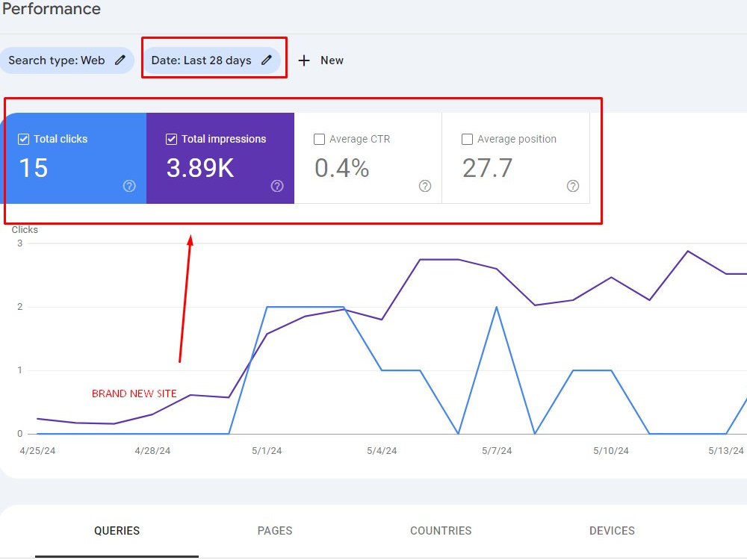Select the Total clicks value 15
747x560 pixels.
[x=34, y=168]
